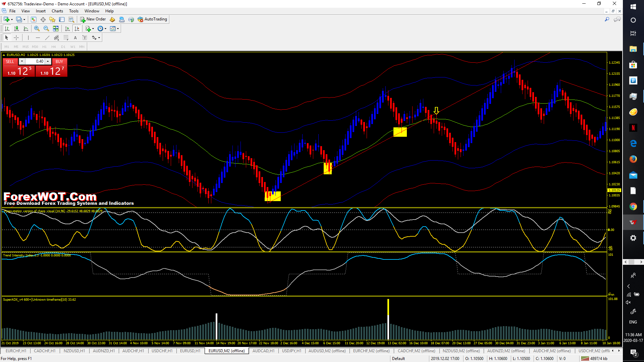Click the 0.40 lot size field

pos(36,61)
